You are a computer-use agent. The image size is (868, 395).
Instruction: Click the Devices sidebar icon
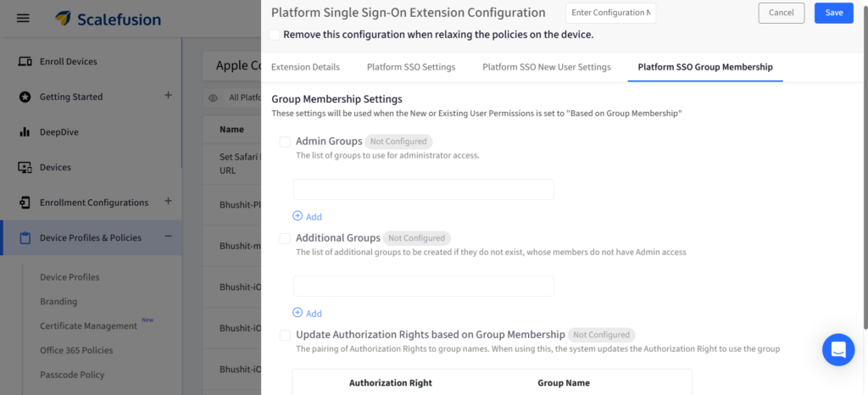pos(25,168)
